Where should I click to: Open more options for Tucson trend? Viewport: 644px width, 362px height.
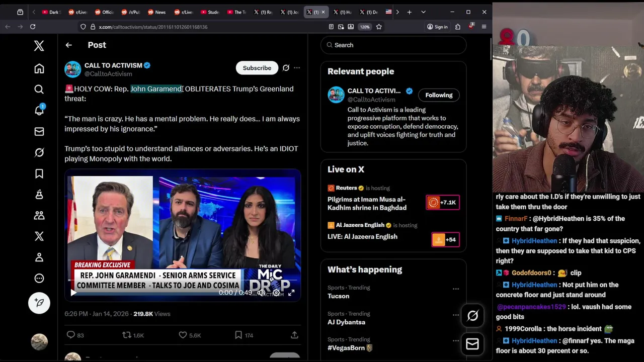(x=455, y=289)
